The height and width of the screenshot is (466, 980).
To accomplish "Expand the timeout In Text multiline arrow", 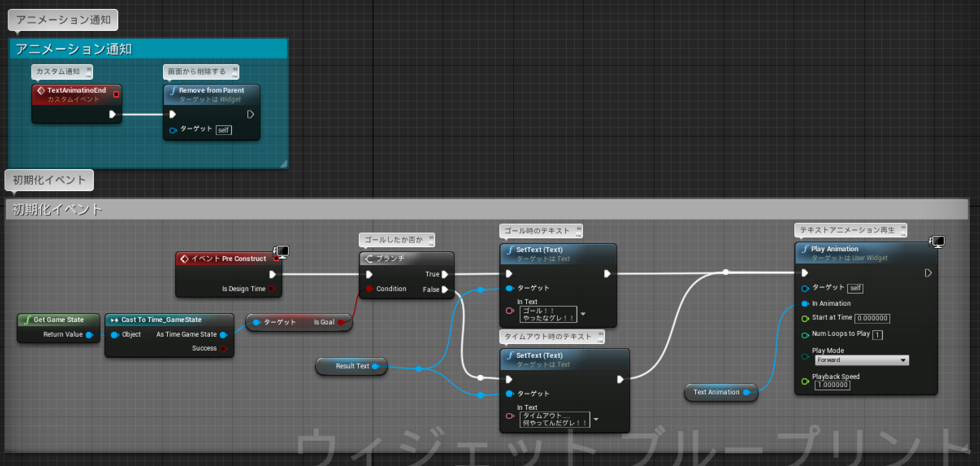I will click(x=596, y=419).
